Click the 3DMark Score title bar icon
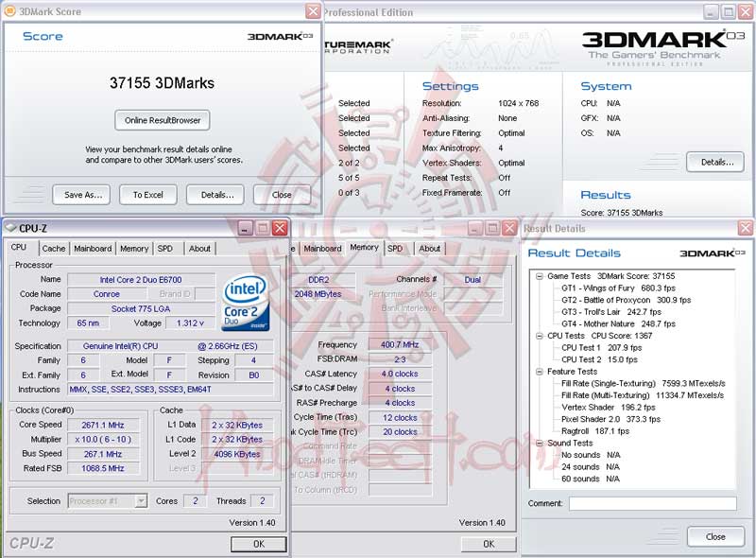 pyautogui.click(x=9, y=10)
